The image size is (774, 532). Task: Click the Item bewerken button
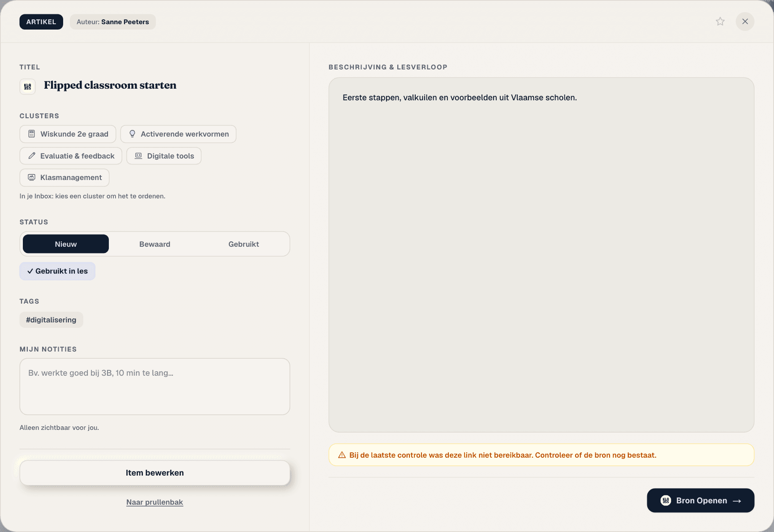[x=155, y=473]
